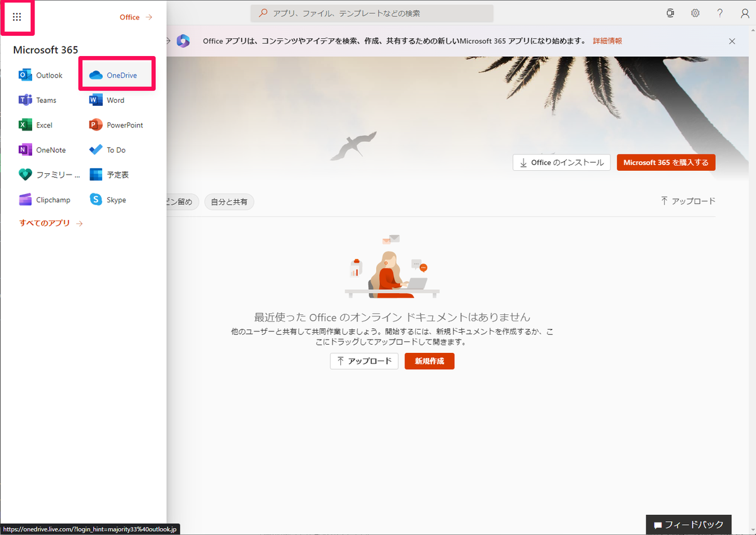Click the search box for apps and files

click(372, 13)
